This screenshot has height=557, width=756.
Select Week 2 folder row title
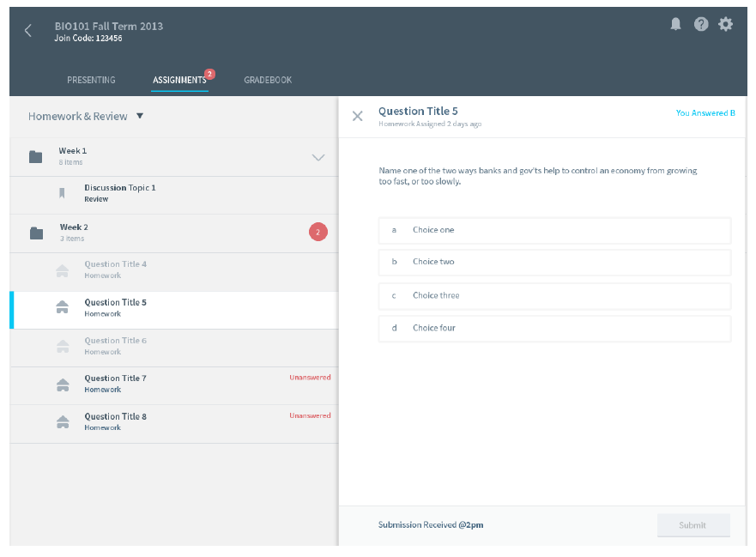[x=74, y=227]
